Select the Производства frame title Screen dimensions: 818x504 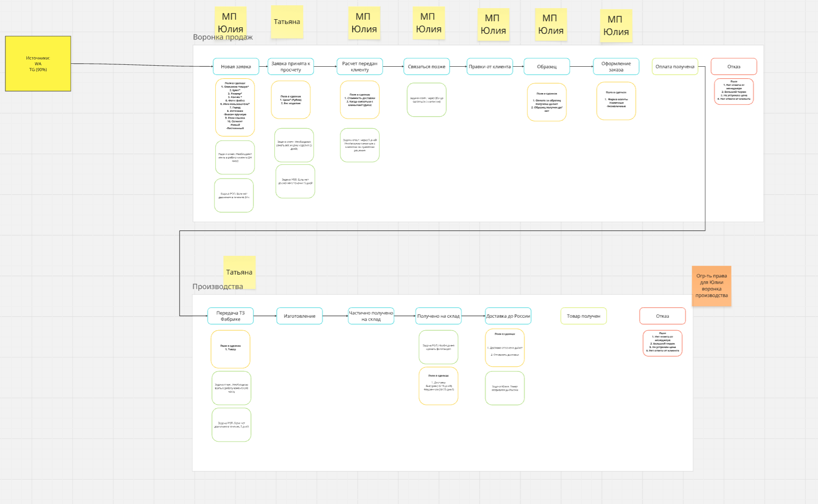point(218,287)
